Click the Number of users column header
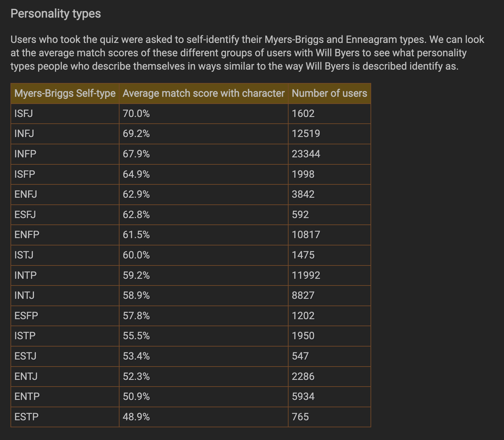504x440 pixels. click(329, 93)
